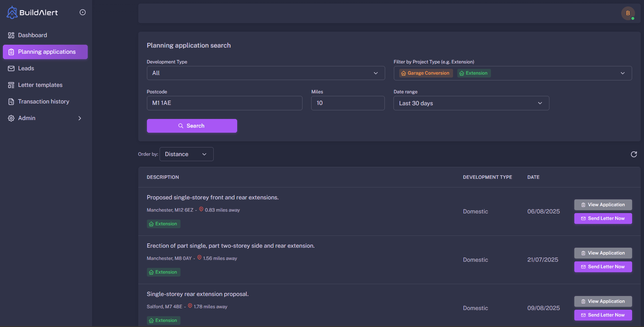
Task: Expand the Admin menu section
Action: click(45, 118)
